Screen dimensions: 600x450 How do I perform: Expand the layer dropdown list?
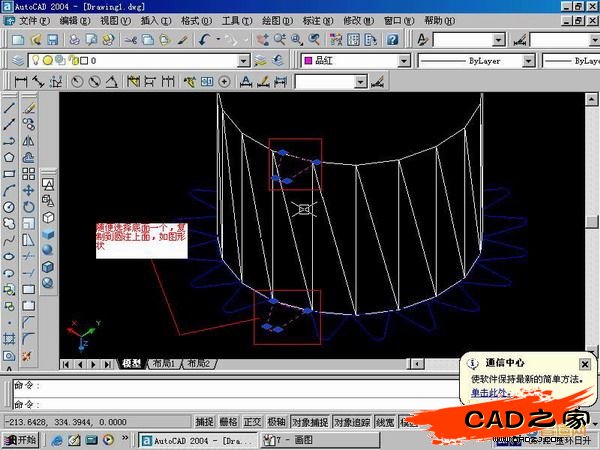(x=243, y=60)
